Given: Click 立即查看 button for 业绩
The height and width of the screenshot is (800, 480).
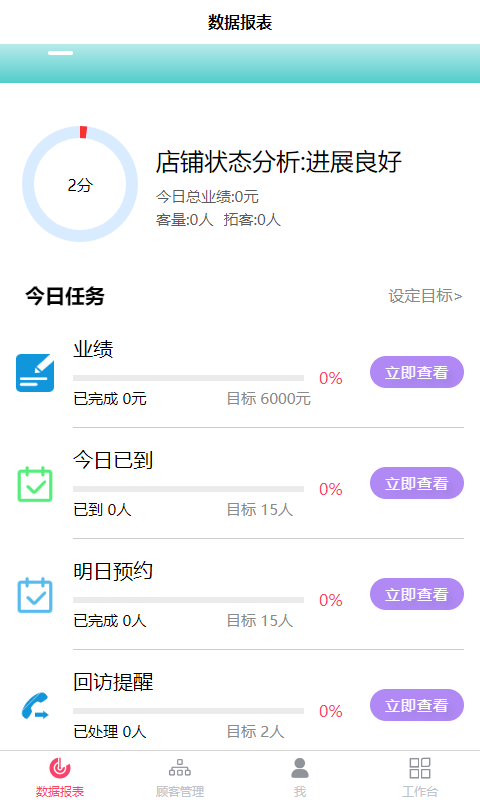Looking at the screenshot, I should pos(417,372).
